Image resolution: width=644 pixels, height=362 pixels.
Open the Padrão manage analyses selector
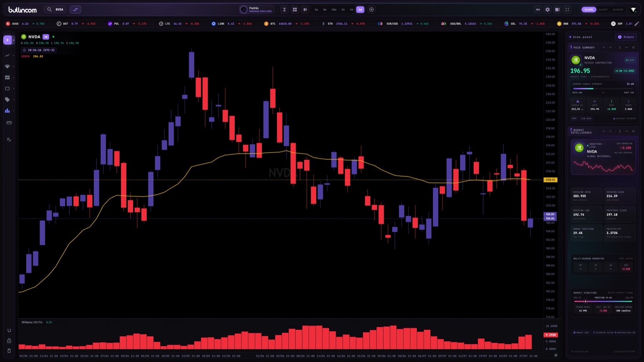point(257,10)
